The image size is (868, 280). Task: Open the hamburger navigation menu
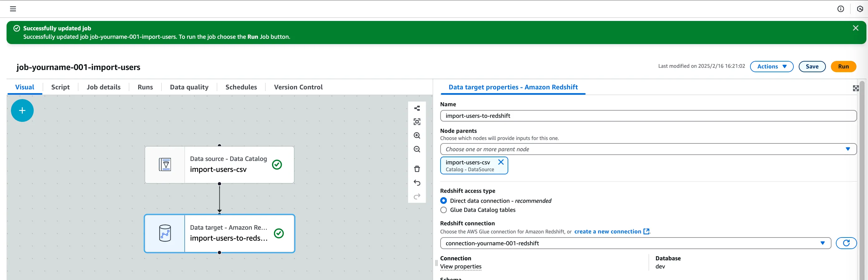coord(13,9)
